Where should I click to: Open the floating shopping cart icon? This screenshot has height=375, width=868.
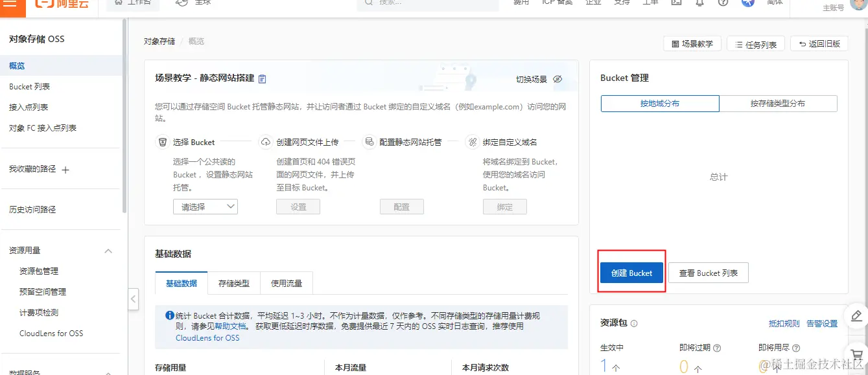click(856, 354)
